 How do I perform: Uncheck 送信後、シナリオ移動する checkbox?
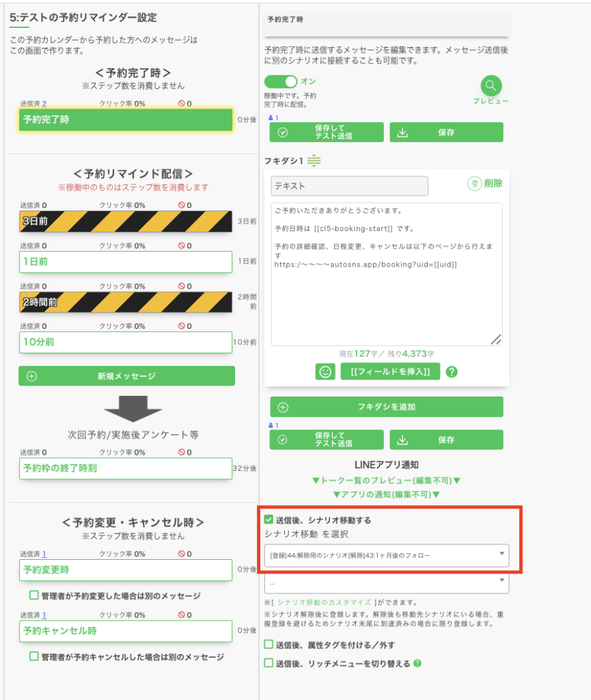[269, 520]
